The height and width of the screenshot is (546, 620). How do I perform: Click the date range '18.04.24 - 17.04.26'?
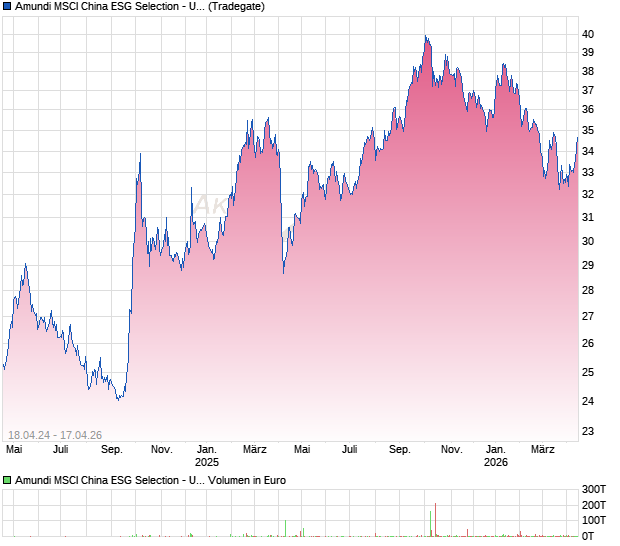click(55, 435)
